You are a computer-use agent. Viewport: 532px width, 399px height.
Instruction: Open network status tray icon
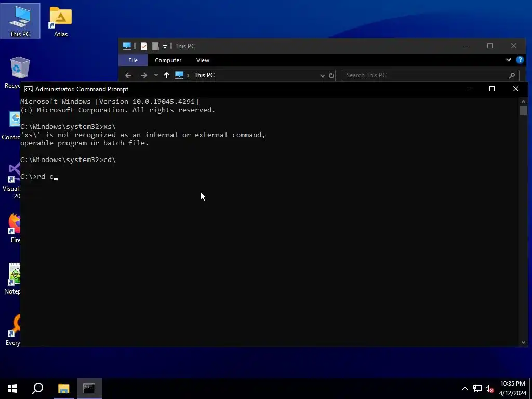pos(477,389)
